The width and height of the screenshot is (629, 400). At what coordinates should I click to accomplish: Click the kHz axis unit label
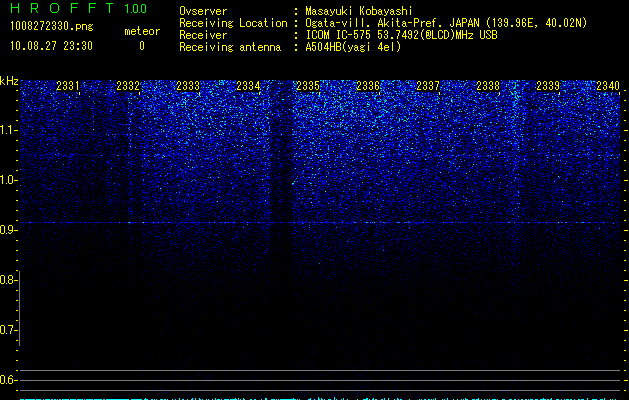[9, 81]
